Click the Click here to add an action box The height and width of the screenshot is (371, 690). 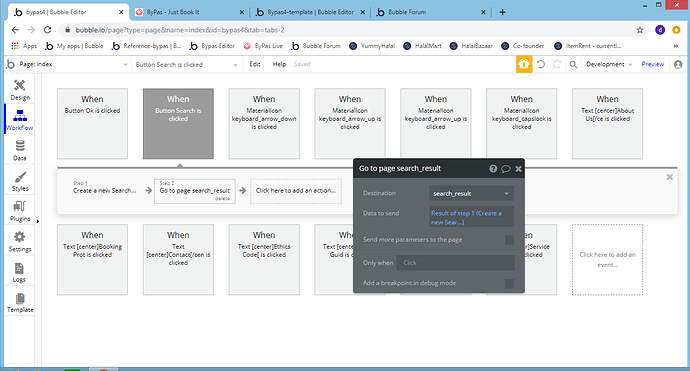click(296, 191)
